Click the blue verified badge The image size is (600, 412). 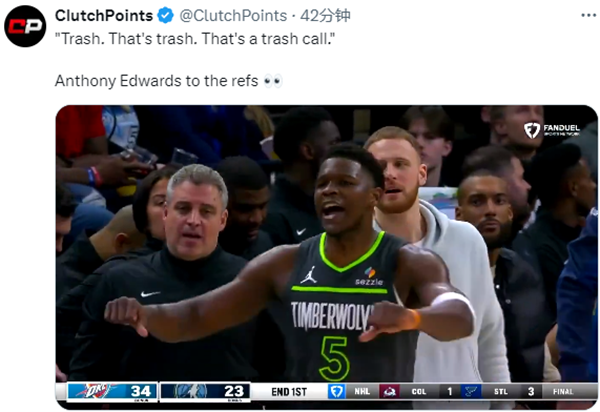[x=166, y=16]
